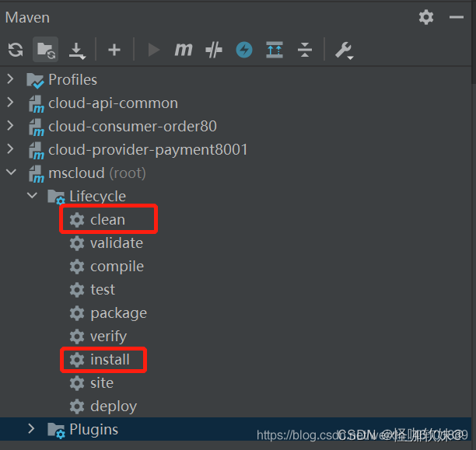
Task: Select the clean lifecycle goal
Action: coord(107,219)
